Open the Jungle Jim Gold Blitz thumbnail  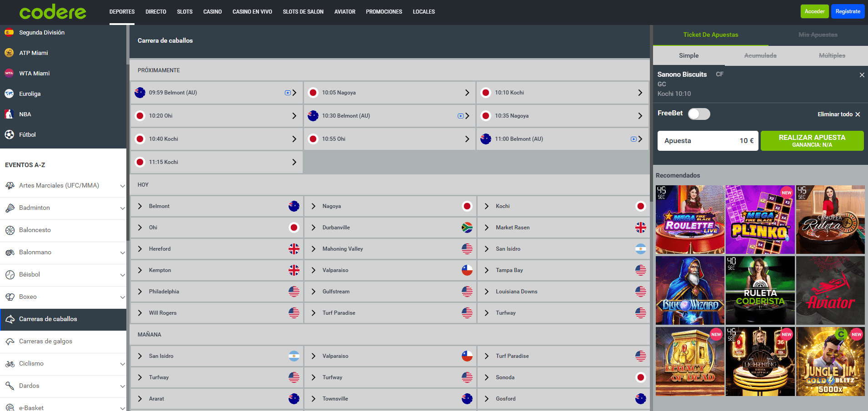tap(830, 361)
